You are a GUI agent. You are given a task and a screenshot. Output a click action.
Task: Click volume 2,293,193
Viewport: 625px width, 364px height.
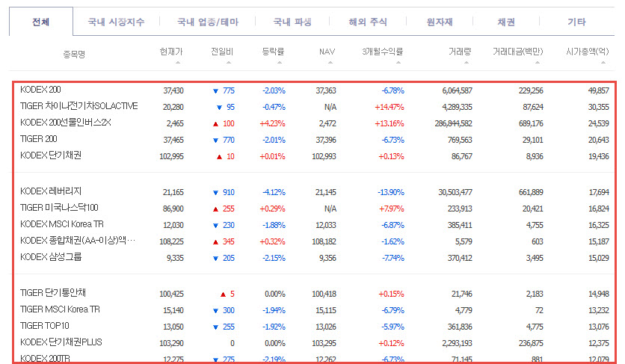[458, 343]
